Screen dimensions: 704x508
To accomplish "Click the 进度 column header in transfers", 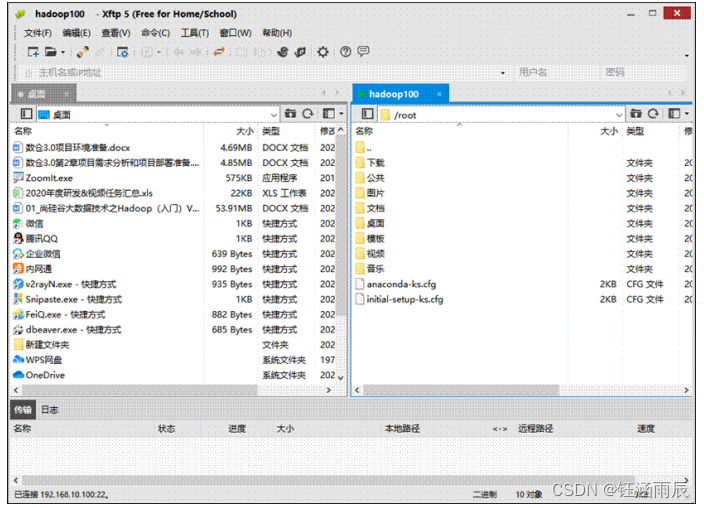I will pyautogui.click(x=237, y=428).
